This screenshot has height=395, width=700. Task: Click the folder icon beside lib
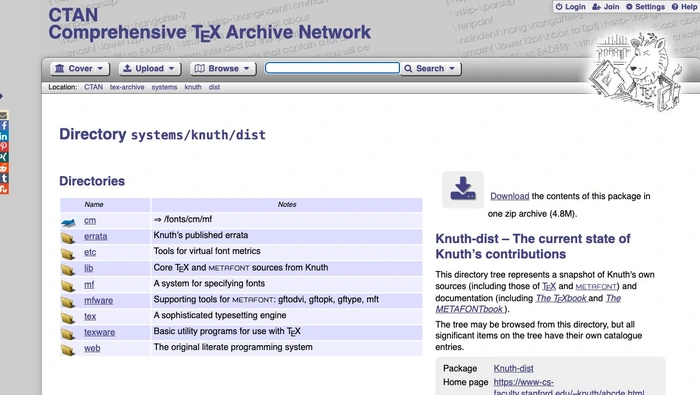(68, 270)
